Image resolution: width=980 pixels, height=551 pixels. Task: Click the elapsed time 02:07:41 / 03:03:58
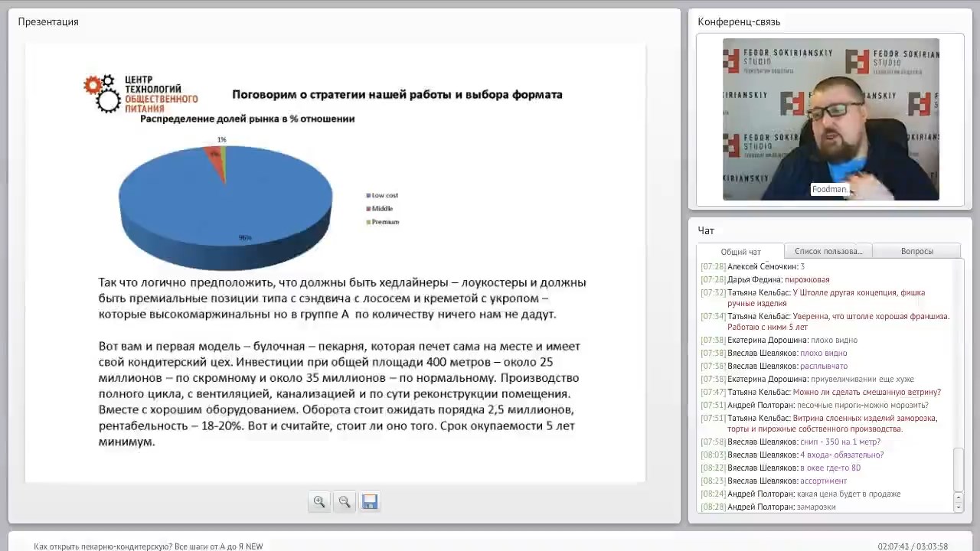click(913, 546)
